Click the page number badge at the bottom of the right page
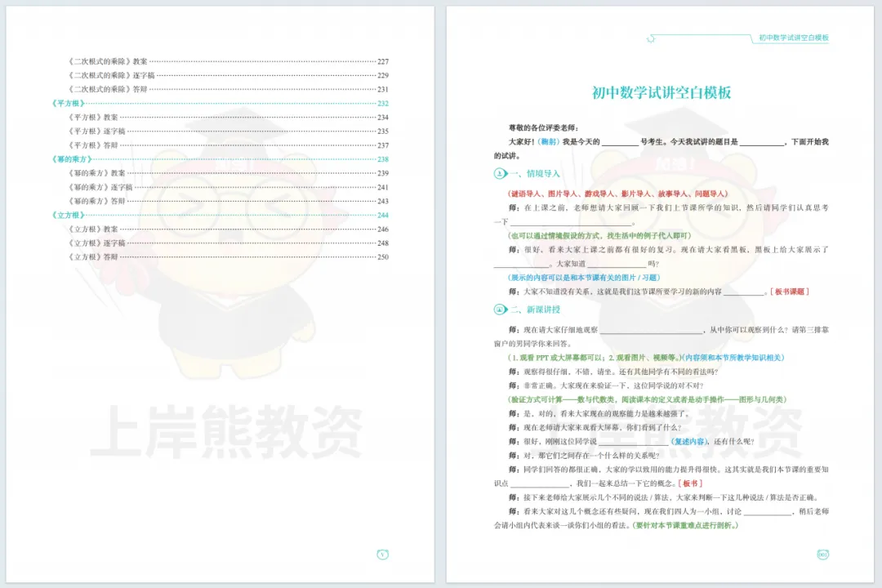Viewport: 882px width, 588px height. pos(822,555)
